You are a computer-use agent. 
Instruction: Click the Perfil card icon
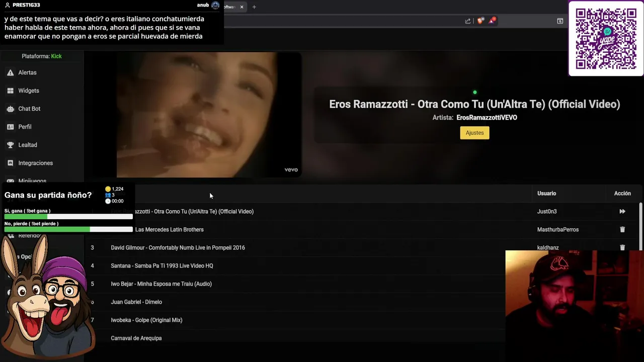(x=10, y=127)
